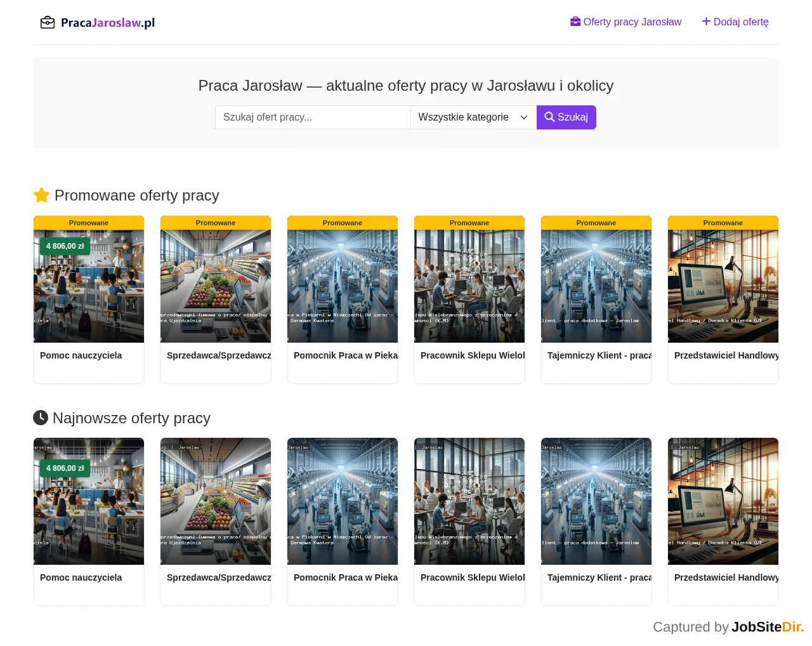Screen dimensions: 812x646
Task: Open promoted Pracownik Sklepu thumbnail
Action: 469,286
